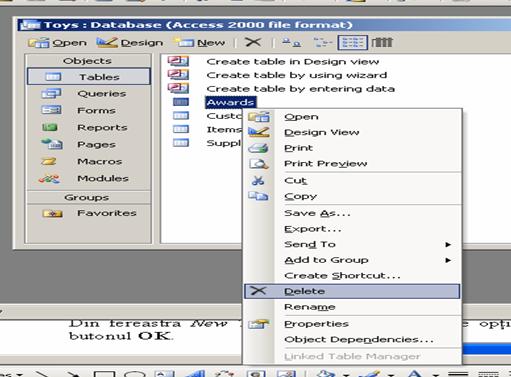Viewport: 511px width, 377px height.
Task: Click the Modules icon in Objects pane
Action: (x=49, y=179)
